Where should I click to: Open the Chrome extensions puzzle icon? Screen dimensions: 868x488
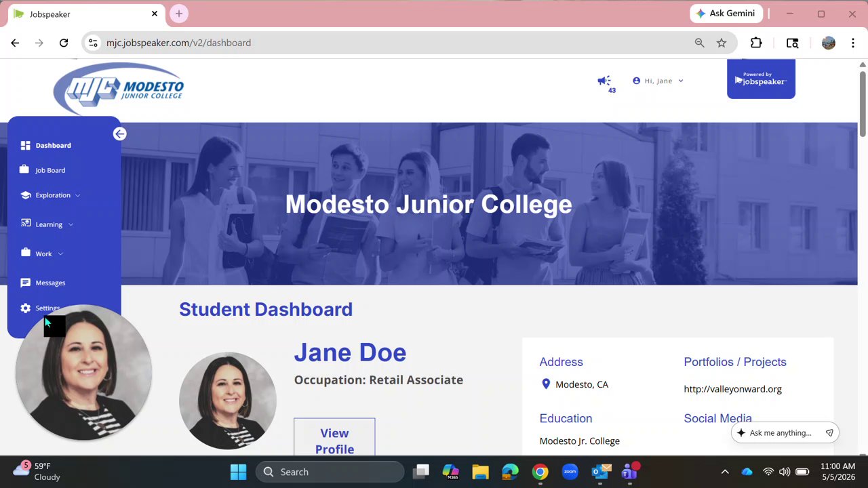(756, 43)
